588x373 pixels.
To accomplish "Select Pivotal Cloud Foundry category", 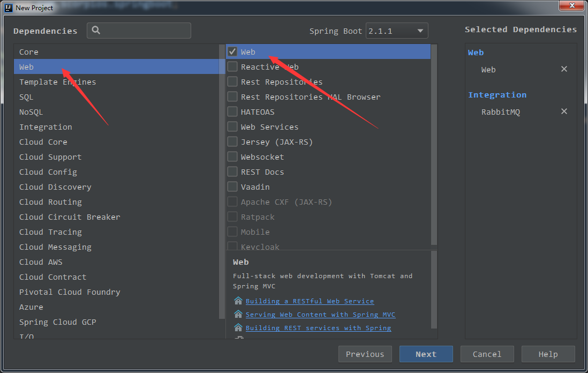I will 117,292.
